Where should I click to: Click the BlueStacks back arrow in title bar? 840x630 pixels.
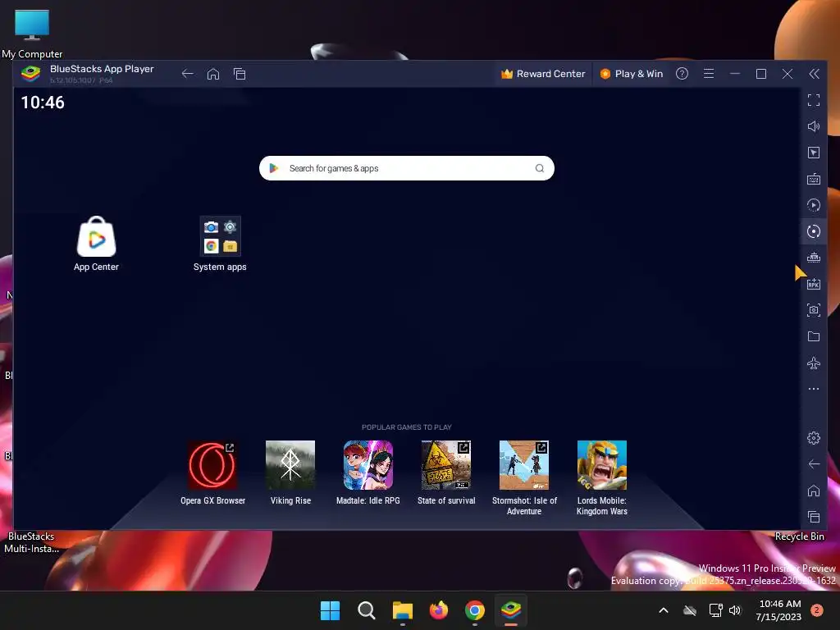pyautogui.click(x=187, y=74)
